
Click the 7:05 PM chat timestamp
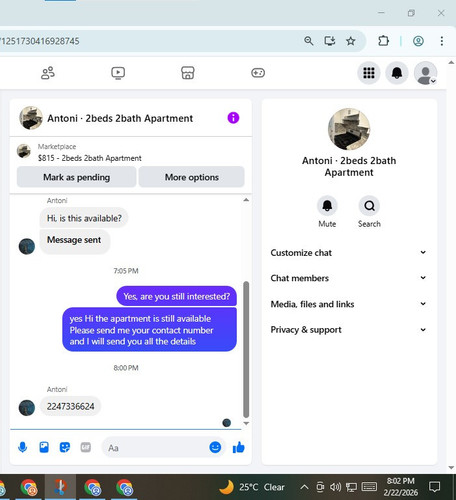[x=126, y=271]
